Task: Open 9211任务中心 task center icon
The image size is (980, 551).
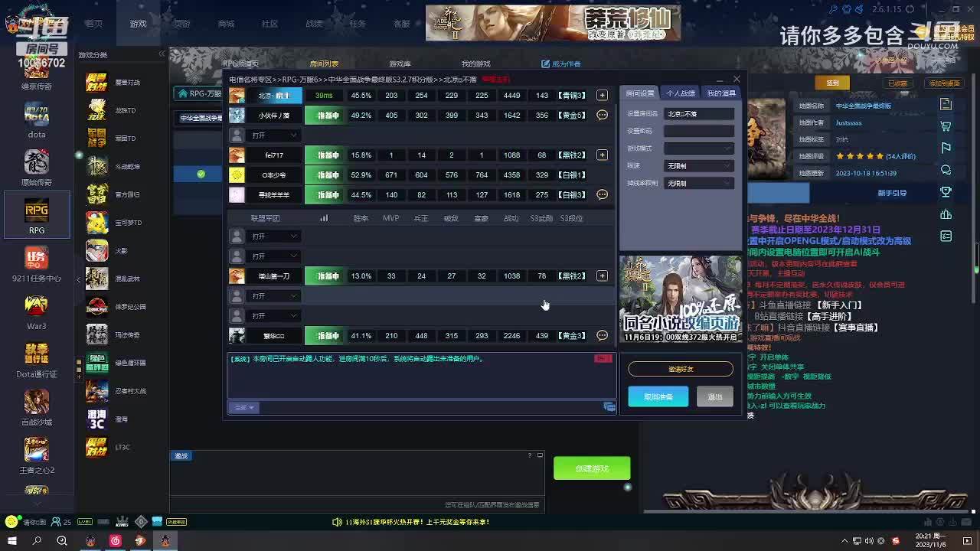Action: point(36,264)
